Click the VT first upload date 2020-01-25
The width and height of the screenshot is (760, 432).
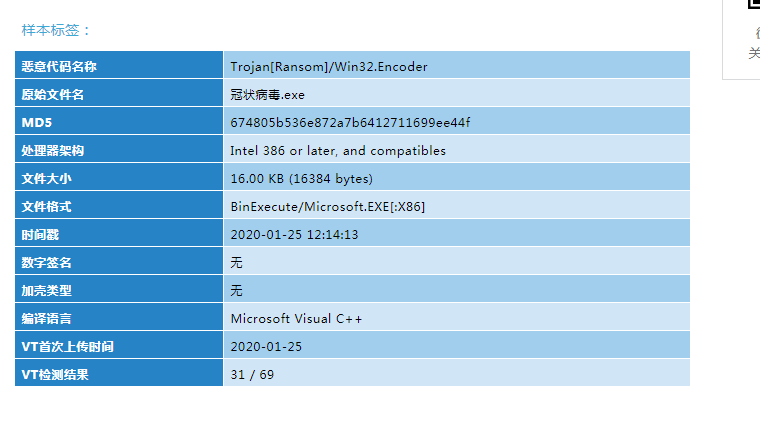[266, 347]
